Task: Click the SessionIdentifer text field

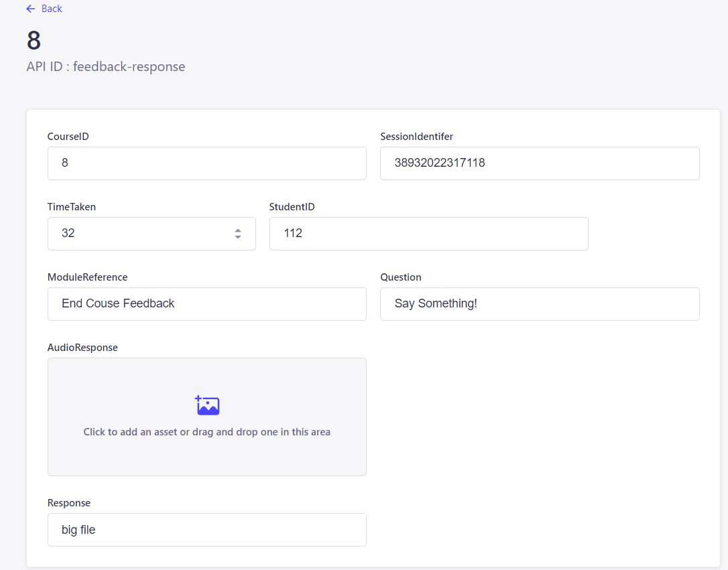Action: click(540, 163)
